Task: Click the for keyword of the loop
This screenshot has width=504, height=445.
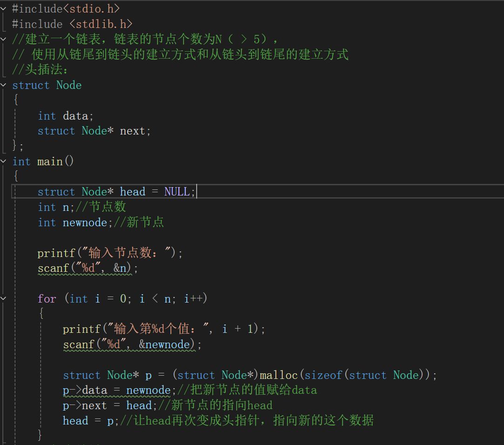Action: pyautogui.click(x=47, y=298)
